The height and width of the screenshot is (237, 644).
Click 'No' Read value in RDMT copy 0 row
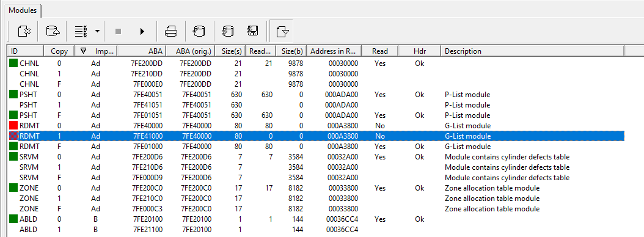coord(380,126)
